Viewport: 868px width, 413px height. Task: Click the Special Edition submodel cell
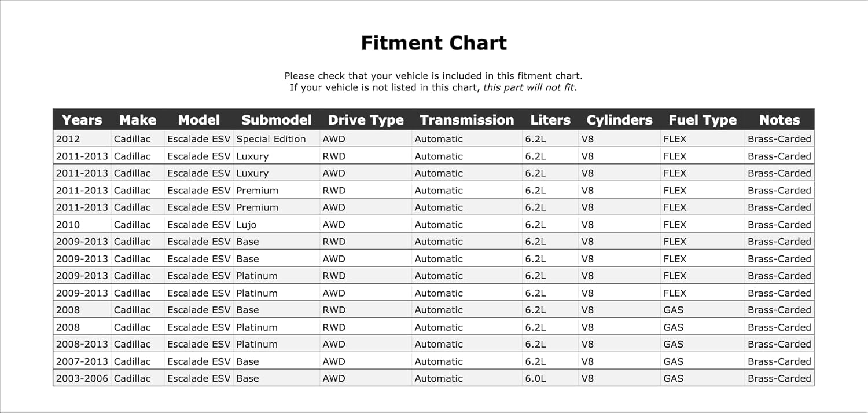[x=271, y=139]
